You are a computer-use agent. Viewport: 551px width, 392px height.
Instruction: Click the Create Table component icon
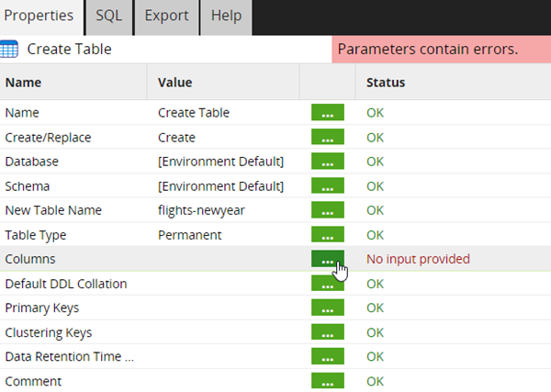(9, 50)
